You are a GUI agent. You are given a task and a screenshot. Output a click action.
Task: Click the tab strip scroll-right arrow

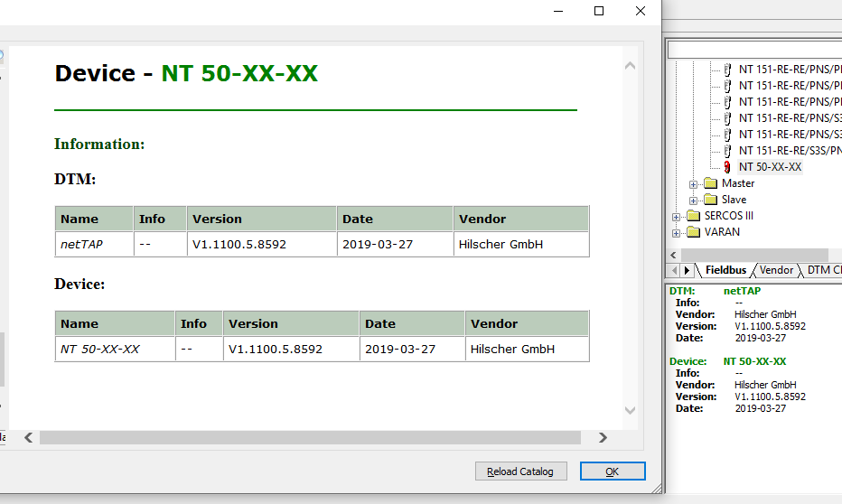687,271
